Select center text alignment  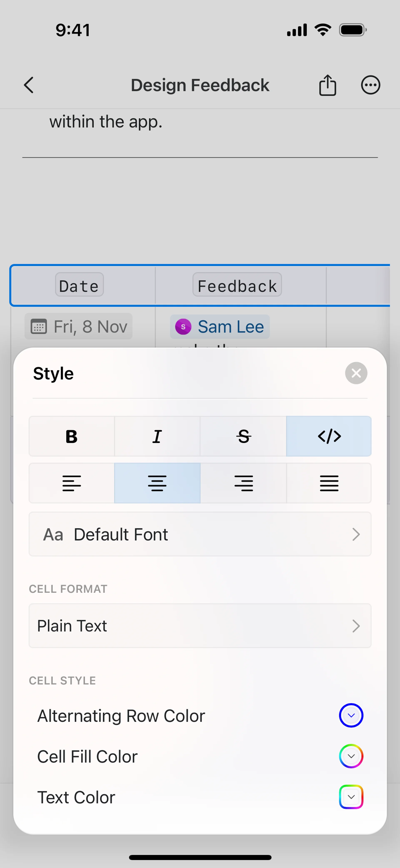point(157,483)
